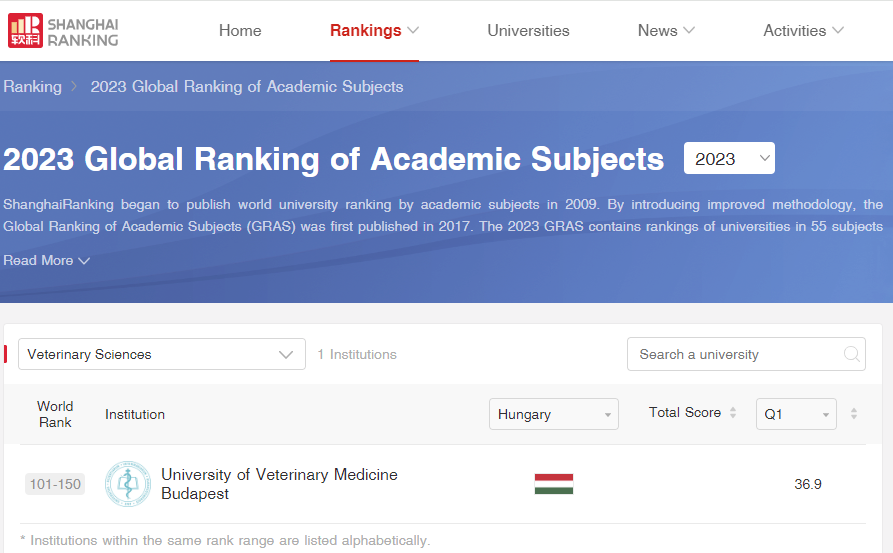Click the World Rank column header
The image size is (893, 553).
click(x=55, y=414)
